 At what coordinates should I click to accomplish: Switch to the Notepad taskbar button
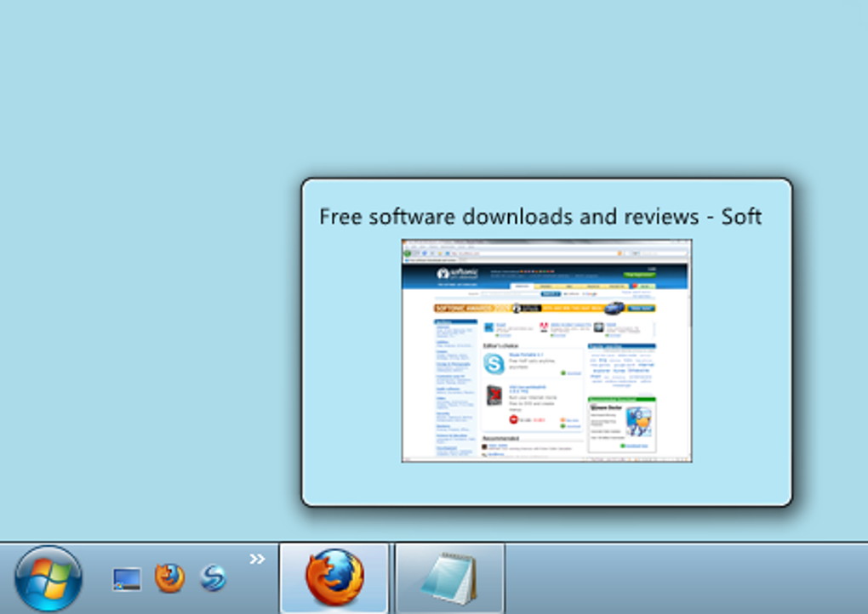coord(449,578)
